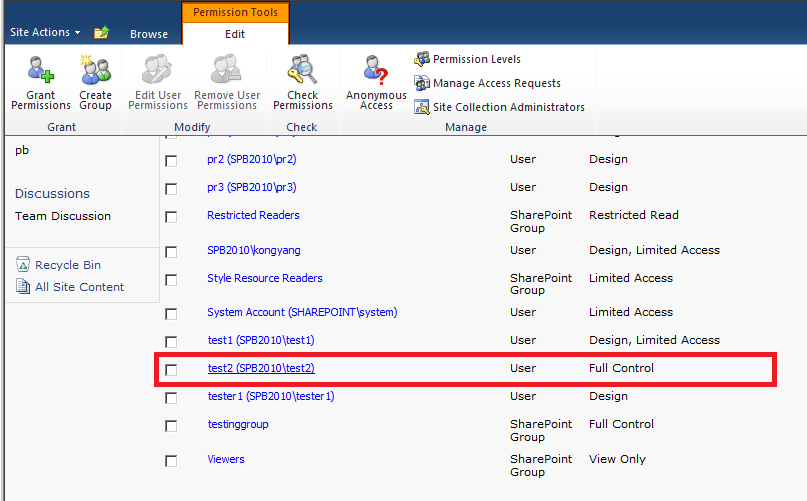Click Design, Limited Access in kongyang row
This screenshot has height=501, width=807.
point(654,250)
